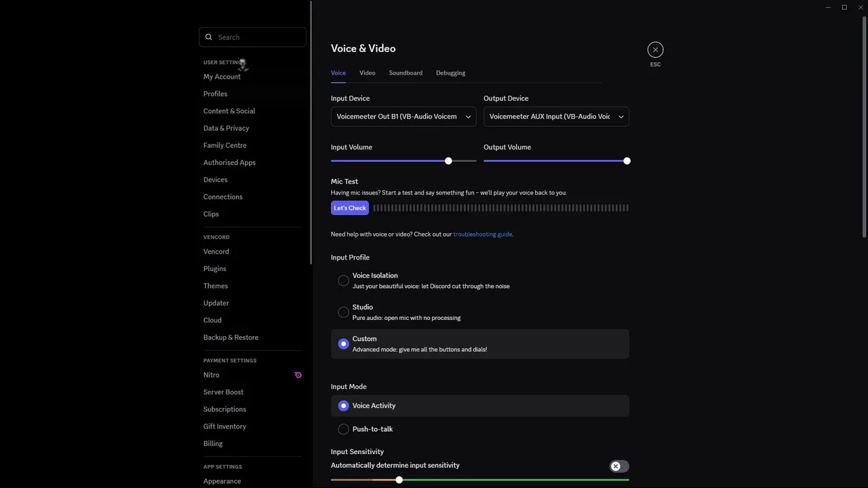The width and height of the screenshot is (868, 488).
Task: Select the Voice Isolation input profile
Action: pos(344,281)
